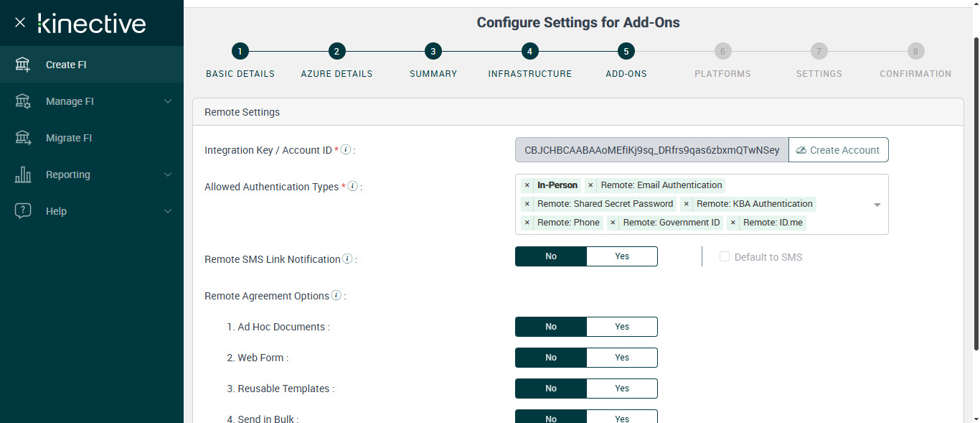980x423 pixels.
Task: Click the Reporting bar chart icon
Action: coord(23,175)
